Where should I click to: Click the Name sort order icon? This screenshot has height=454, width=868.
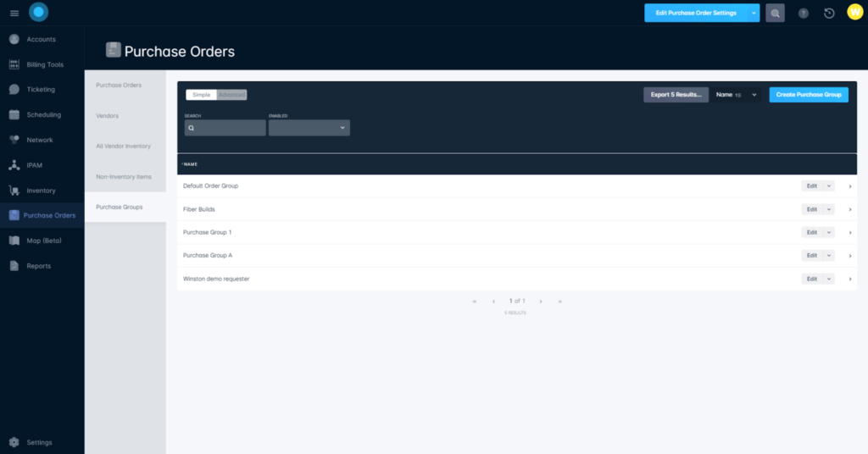pyautogui.click(x=738, y=95)
